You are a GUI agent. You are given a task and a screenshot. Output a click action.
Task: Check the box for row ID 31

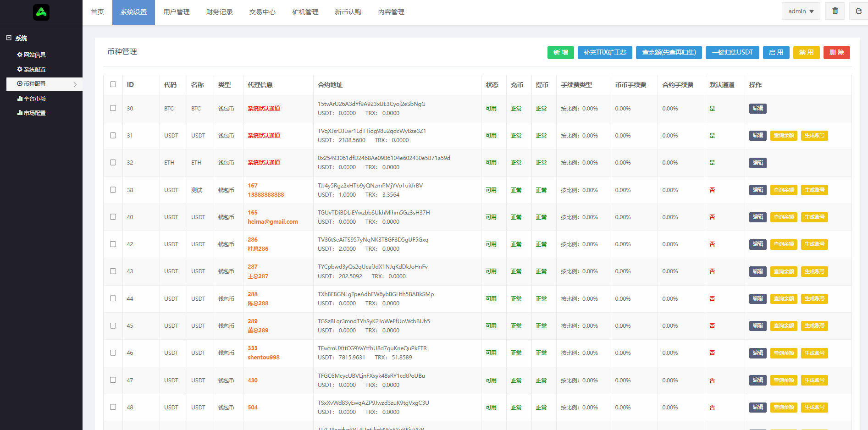pyautogui.click(x=113, y=135)
